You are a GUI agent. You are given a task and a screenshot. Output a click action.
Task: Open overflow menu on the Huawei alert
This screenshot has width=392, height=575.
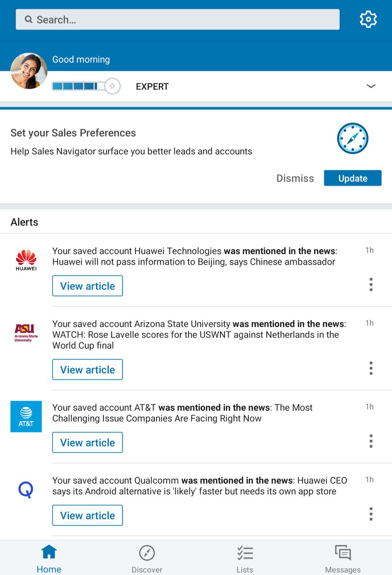point(371,284)
